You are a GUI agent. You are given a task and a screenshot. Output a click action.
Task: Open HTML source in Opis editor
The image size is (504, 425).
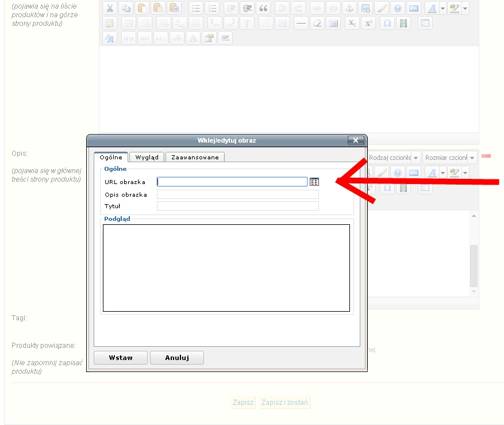(x=414, y=173)
